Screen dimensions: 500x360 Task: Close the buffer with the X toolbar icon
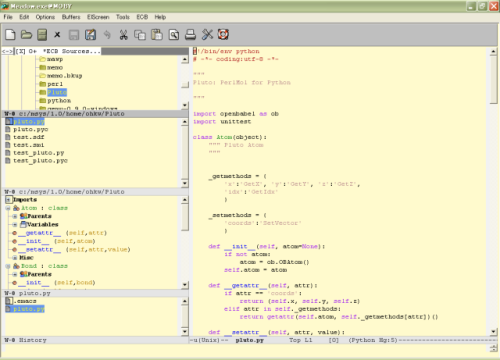[x=57, y=34]
